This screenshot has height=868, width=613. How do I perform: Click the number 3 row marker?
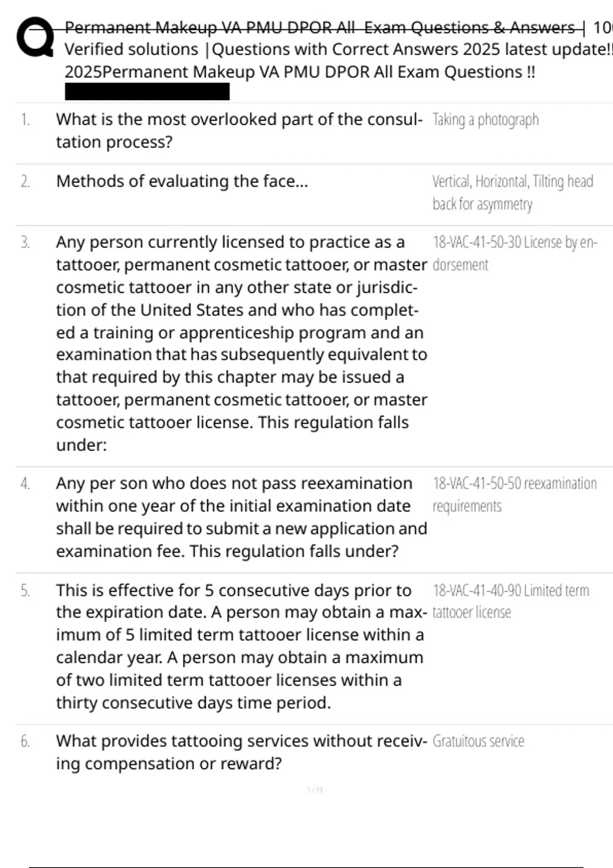click(x=25, y=242)
